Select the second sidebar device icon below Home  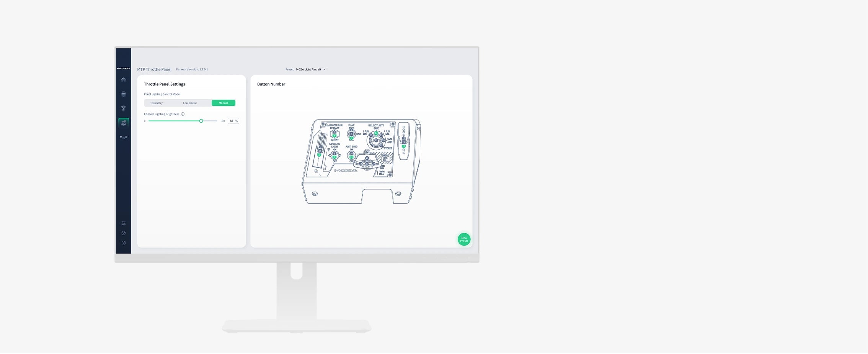(123, 94)
